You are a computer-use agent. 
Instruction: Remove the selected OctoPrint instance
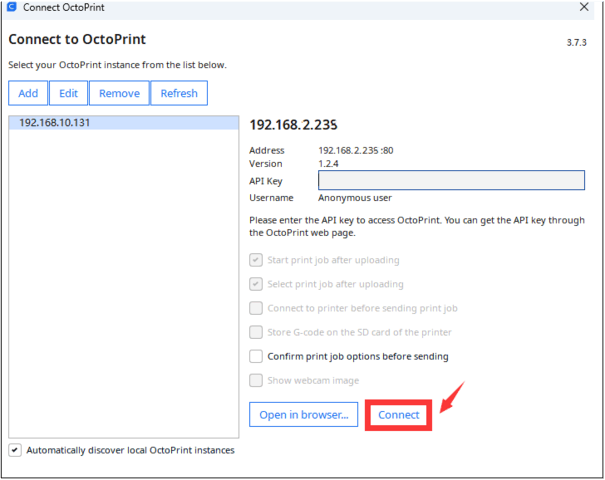point(118,93)
